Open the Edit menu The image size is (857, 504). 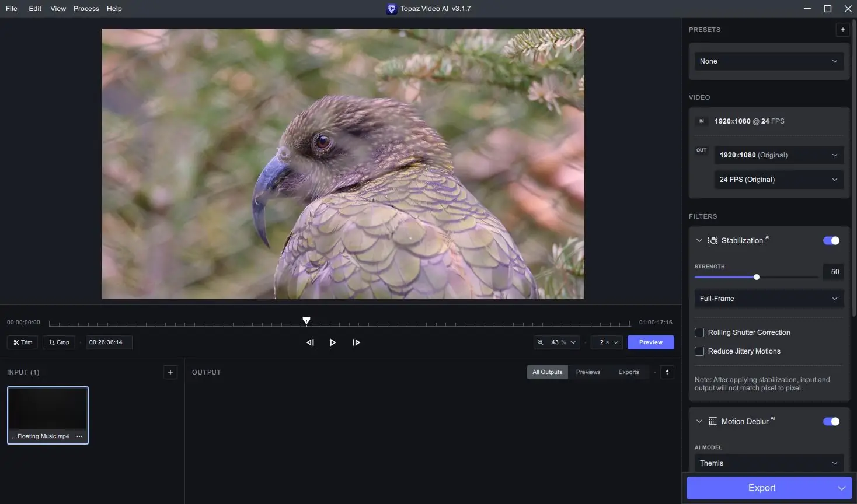click(x=35, y=9)
